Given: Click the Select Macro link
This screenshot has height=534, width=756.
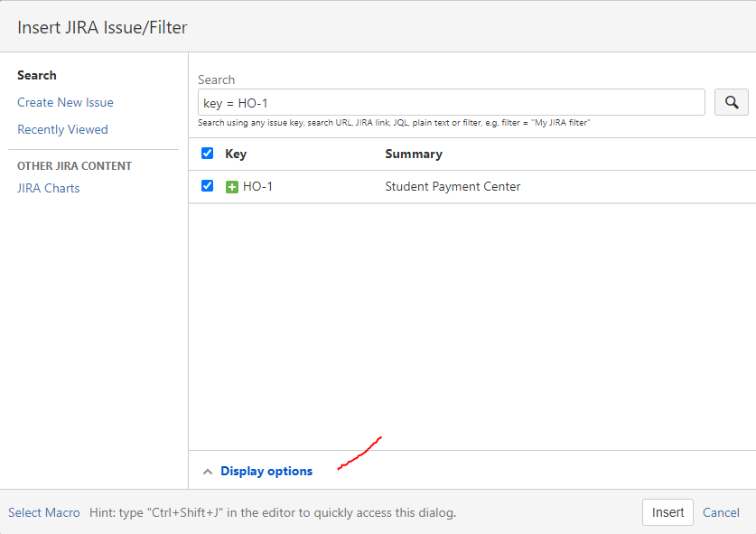Looking at the screenshot, I should [x=44, y=512].
